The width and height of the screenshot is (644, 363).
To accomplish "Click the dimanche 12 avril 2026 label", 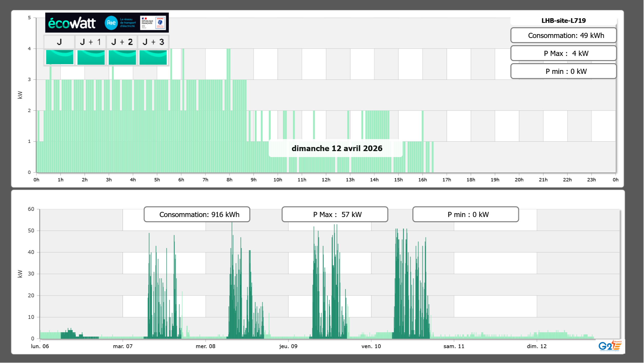I will pos(337,148).
